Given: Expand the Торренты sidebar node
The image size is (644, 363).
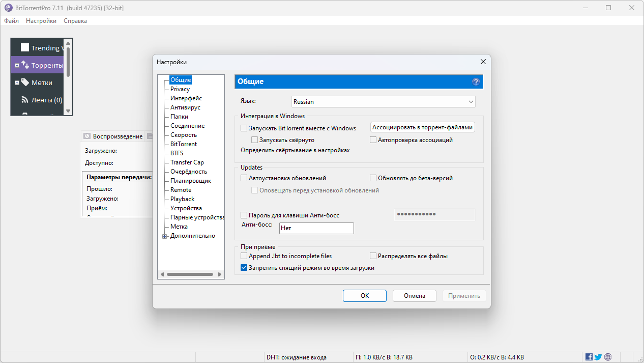Looking at the screenshot, I should coord(17,65).
